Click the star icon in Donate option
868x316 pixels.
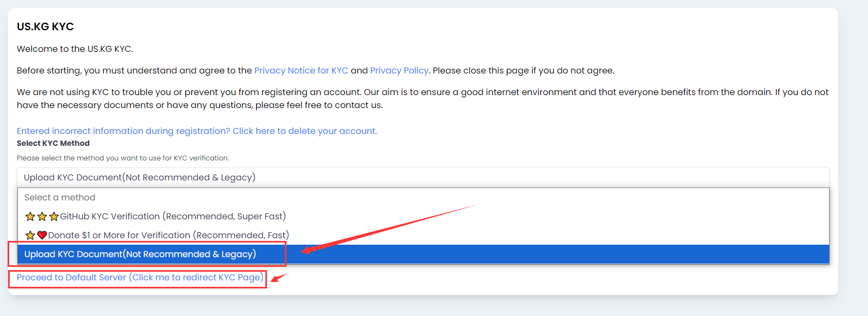(x=30, y=236)
